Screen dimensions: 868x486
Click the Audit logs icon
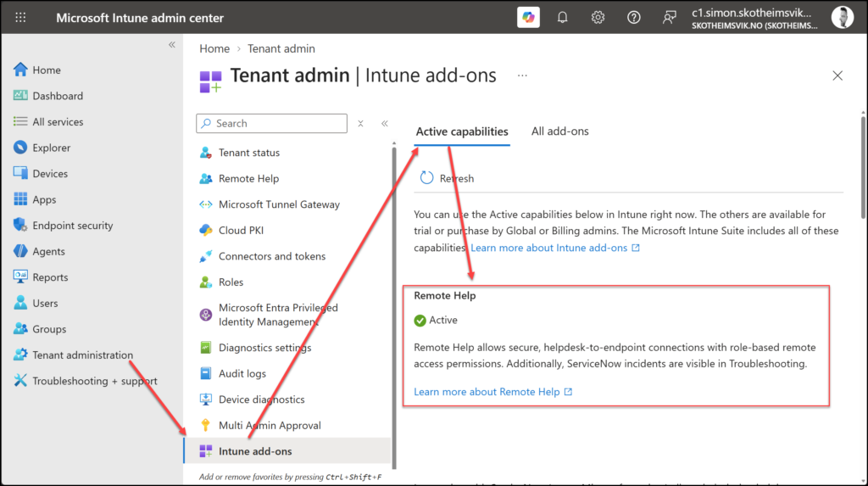click(x=205, y=373)
